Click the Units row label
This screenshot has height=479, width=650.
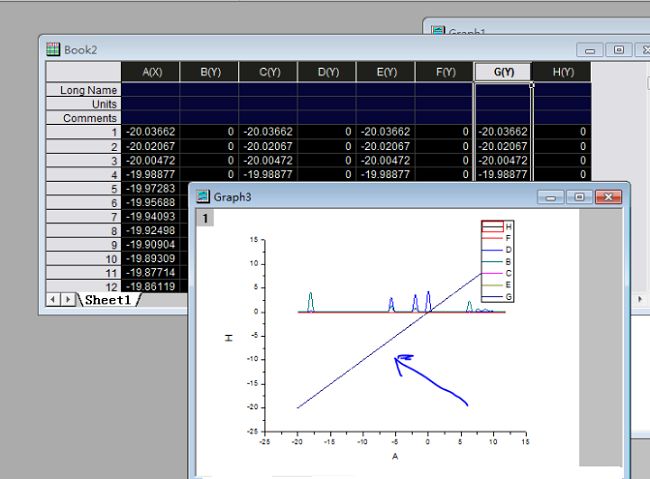click(x=83, y=104)
